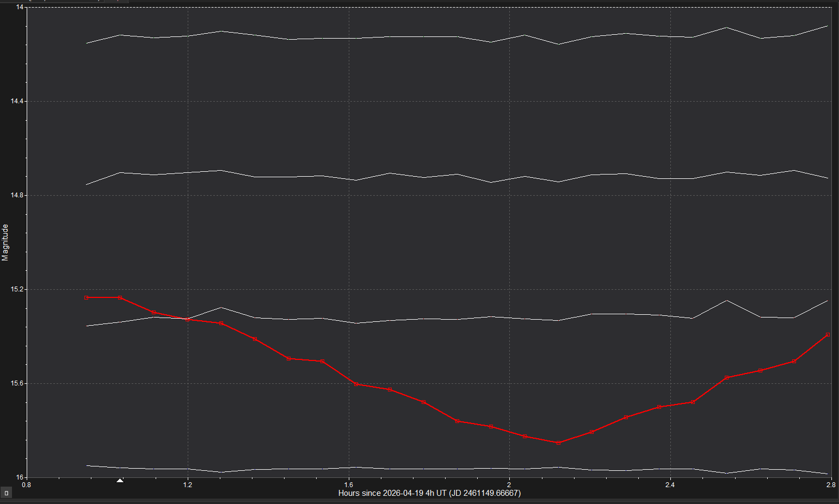The height and width of the screenshot is (504, 839).
Task: Click the small square button at bottom-left corner
Action: (x=7, y=493)
